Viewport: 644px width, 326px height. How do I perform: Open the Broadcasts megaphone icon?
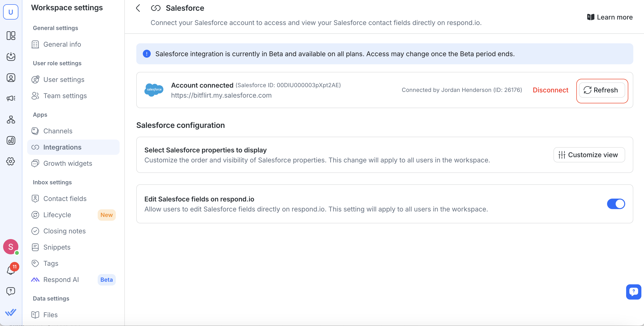[x=11, y=98]
